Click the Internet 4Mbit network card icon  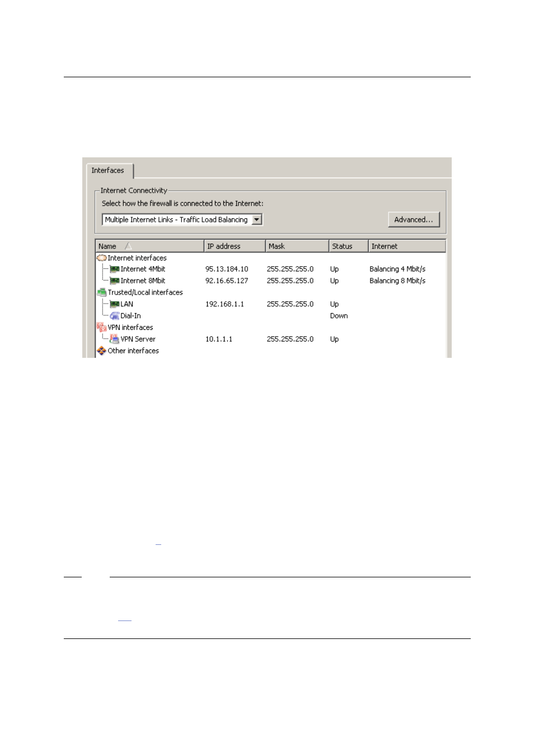[x=115, y=269]
